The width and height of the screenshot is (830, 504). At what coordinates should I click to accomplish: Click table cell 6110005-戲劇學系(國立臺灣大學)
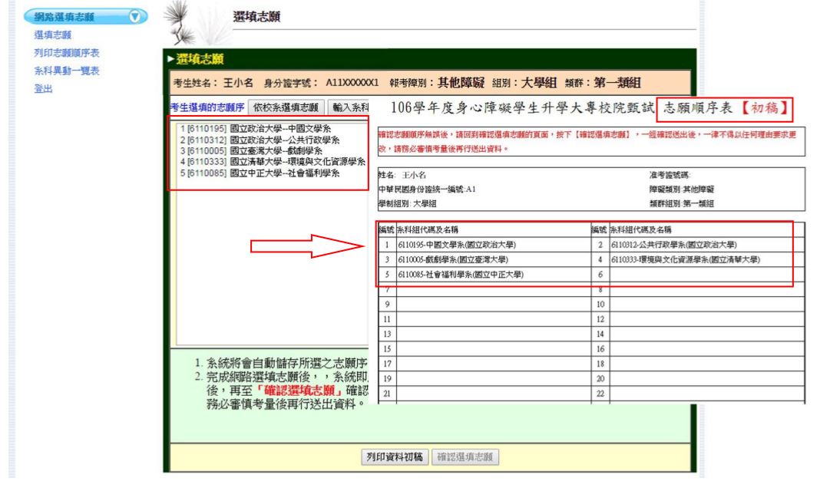click(x=494, y=259)
